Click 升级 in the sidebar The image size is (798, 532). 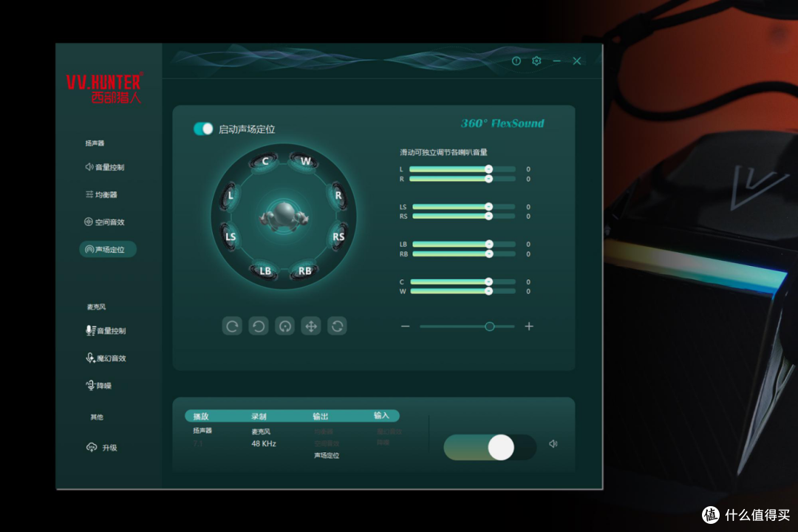(102, 448)
